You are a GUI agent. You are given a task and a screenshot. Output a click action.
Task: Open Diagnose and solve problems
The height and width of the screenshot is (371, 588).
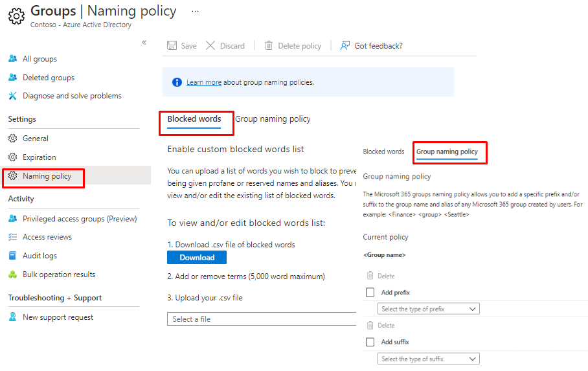tap(71, 96)
